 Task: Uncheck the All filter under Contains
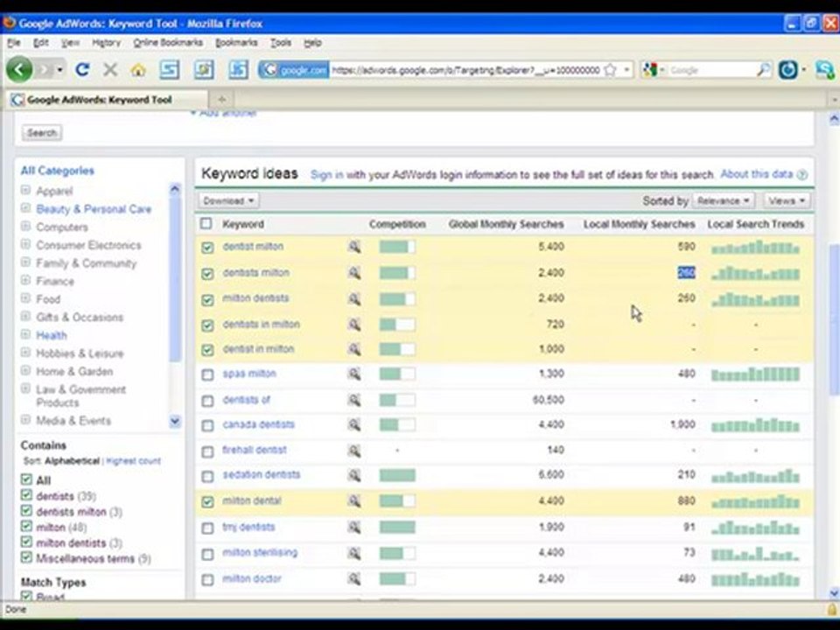point(26,479)
